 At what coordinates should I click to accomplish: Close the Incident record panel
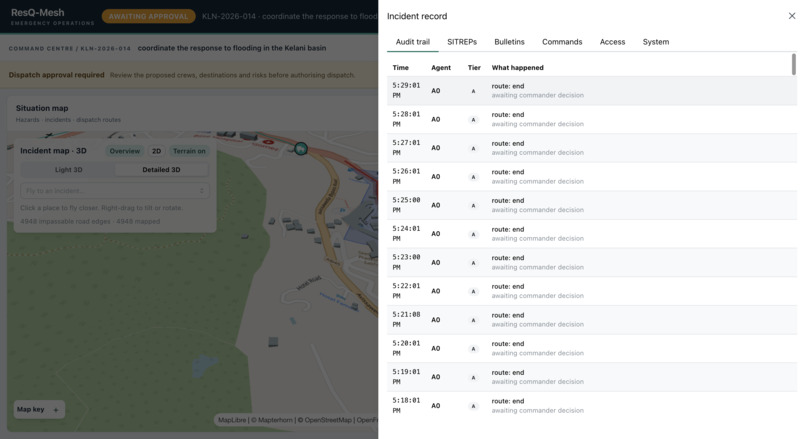pyautogui.click(x=792, y=16)
